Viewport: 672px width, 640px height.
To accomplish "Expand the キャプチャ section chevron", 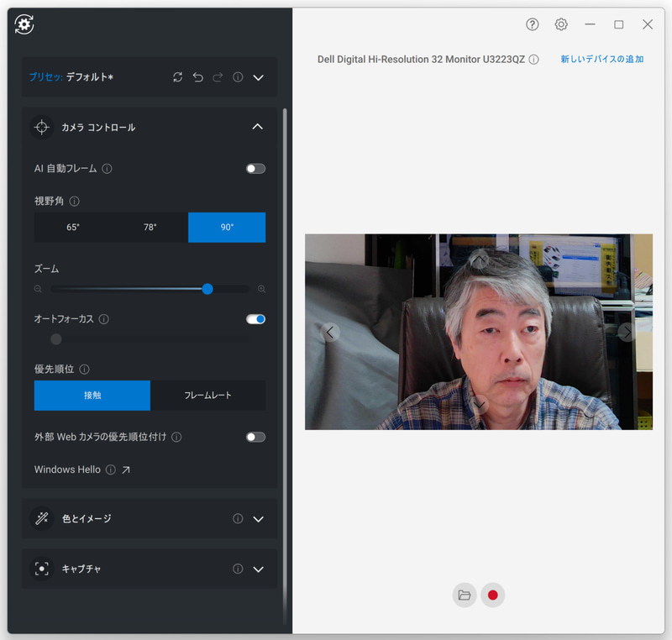I will 258,569.
